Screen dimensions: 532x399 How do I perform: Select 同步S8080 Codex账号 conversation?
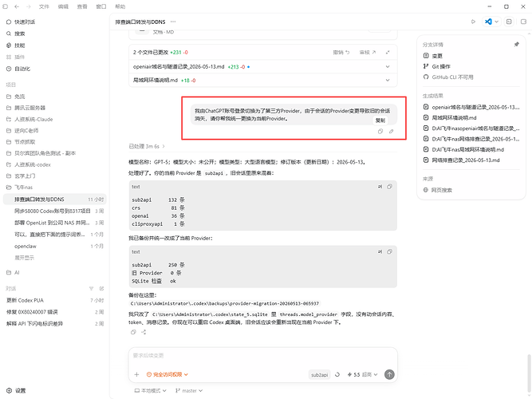pyautogui.click(x=54, y=211)
